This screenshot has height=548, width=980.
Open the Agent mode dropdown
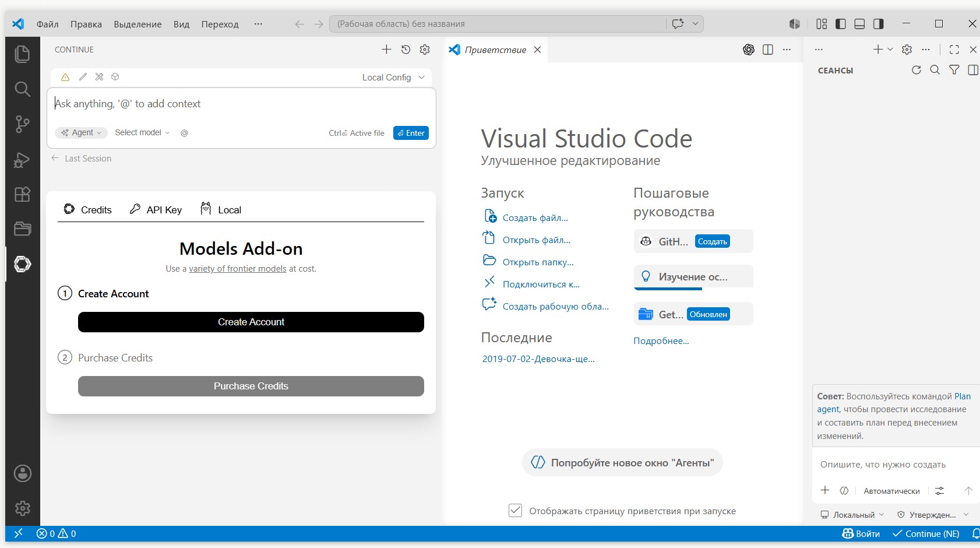(82, 133)
